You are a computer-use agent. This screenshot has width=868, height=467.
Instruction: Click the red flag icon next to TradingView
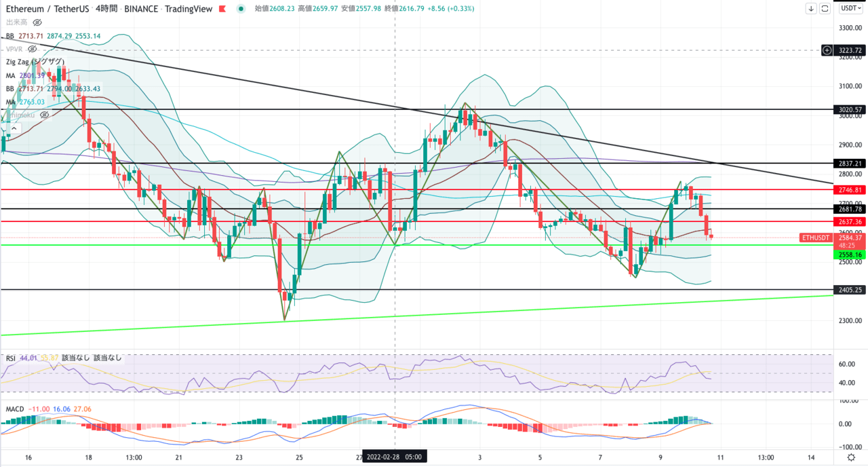point(222,9)
